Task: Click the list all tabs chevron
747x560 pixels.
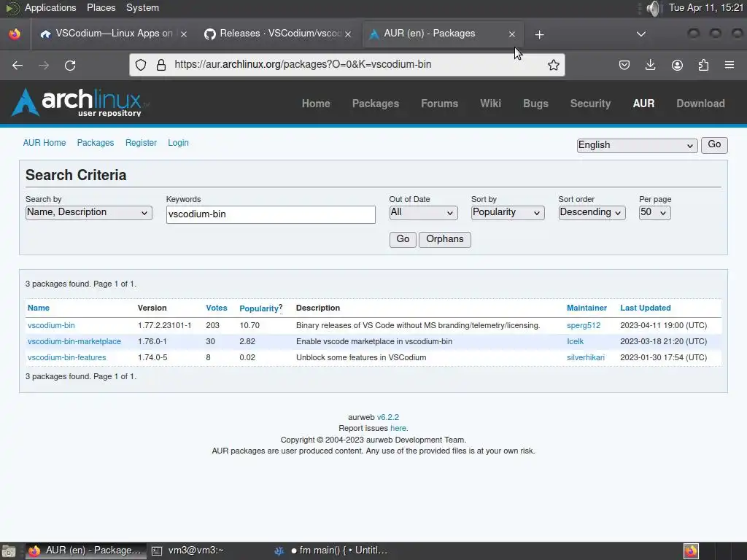Action: 641,34
